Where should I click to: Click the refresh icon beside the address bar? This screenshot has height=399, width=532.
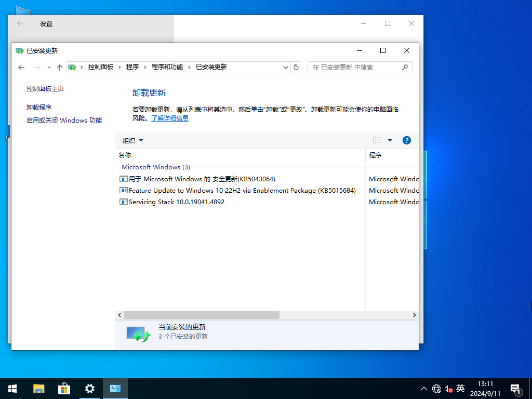(296, 67)
